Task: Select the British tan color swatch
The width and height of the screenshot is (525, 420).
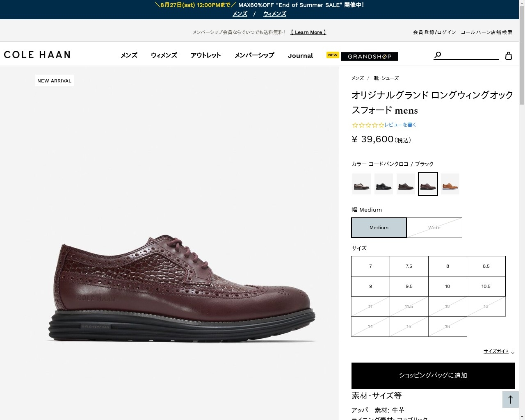Action: 450,184
